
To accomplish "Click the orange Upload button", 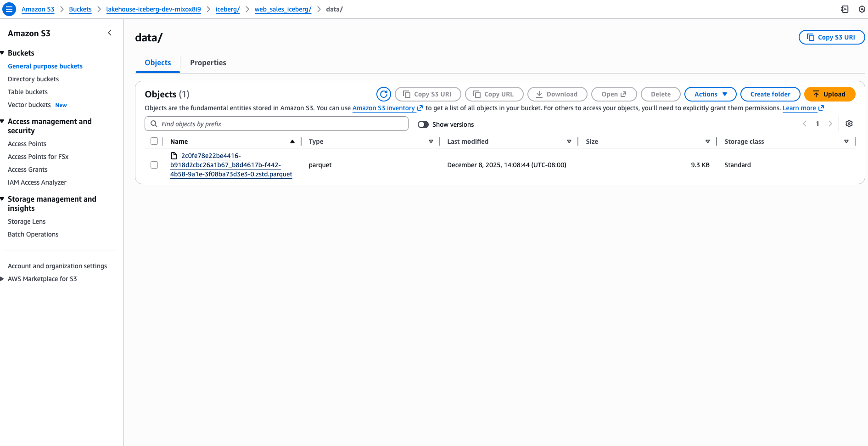I will [829, 94].
